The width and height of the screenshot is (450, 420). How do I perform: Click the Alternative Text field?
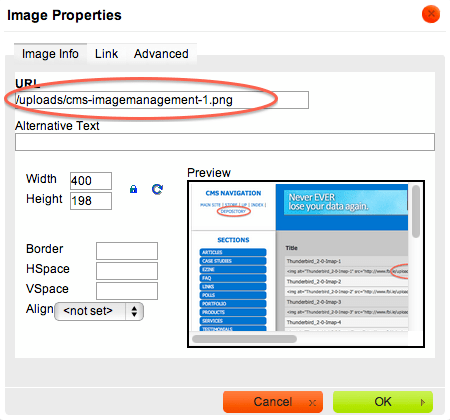click(225, 142)
